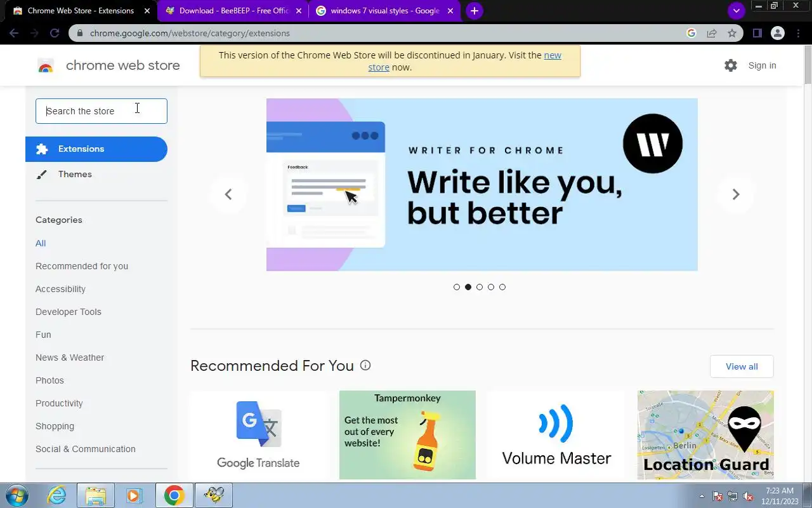Open the taskbar clock and date
Viewport: 812px width, 508px height.
(780, 496)
